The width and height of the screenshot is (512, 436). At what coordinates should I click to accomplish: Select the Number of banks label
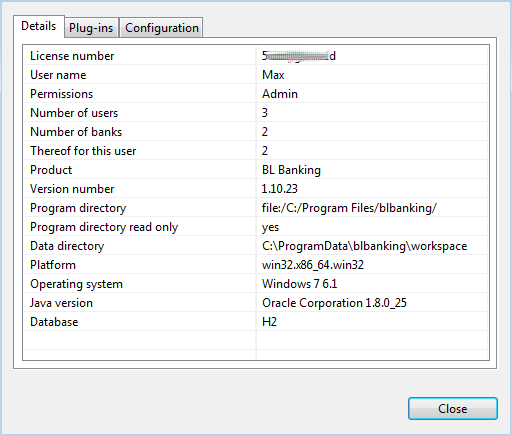(76, 132)
